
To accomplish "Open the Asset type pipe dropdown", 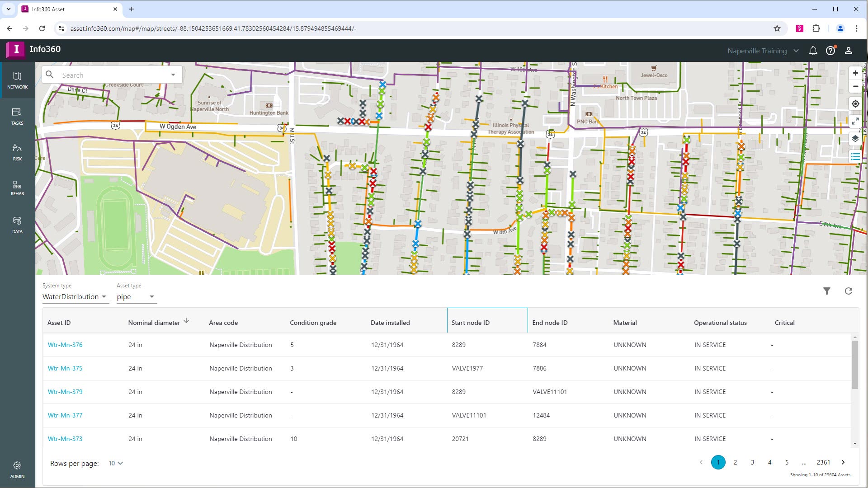I will pos(135,297).
